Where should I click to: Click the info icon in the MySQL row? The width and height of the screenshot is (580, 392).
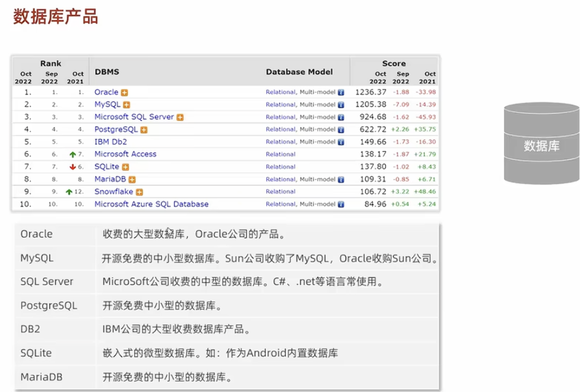(341, 105)
